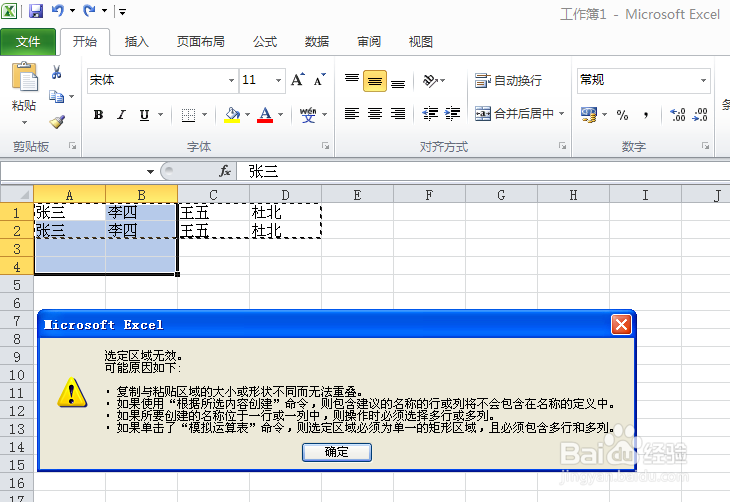Click the increase indent icon
The height and width of the screenshot is (502, 730).
point(452,113)
